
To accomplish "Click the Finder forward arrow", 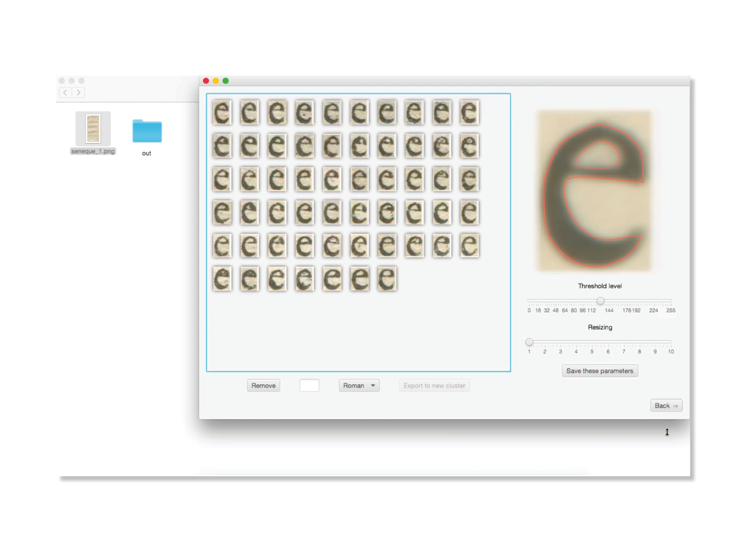I will pos(79,93).
